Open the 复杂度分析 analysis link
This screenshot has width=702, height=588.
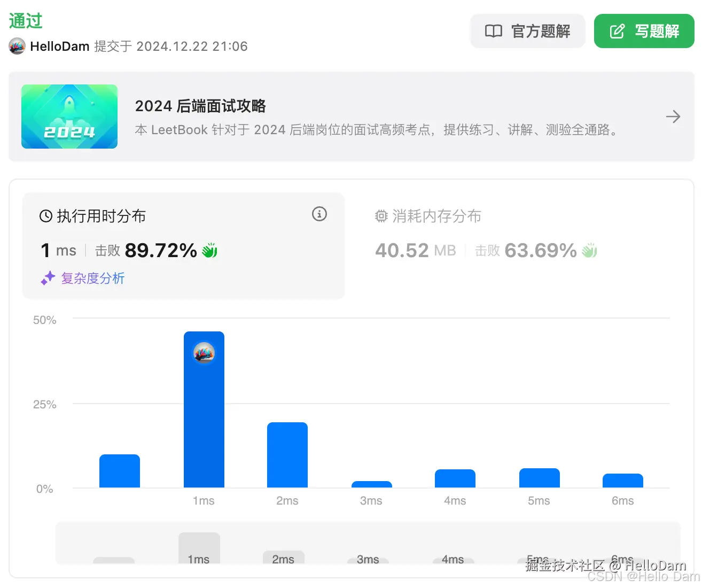92,278
